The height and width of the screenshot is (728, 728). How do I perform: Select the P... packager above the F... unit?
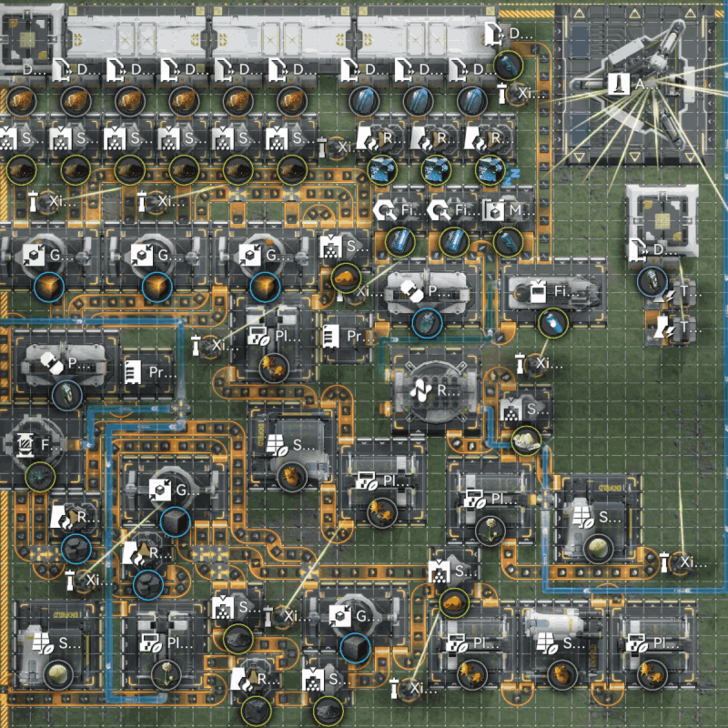65,364
